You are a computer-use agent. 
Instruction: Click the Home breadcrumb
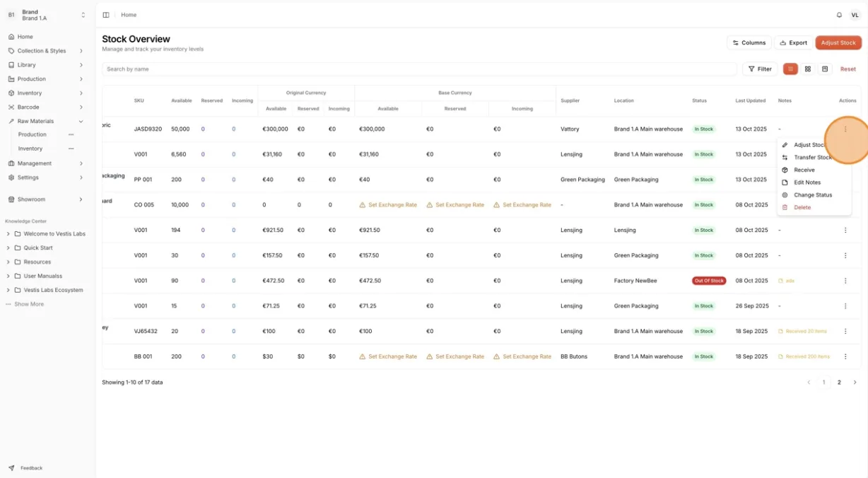[x=129, y=15]
